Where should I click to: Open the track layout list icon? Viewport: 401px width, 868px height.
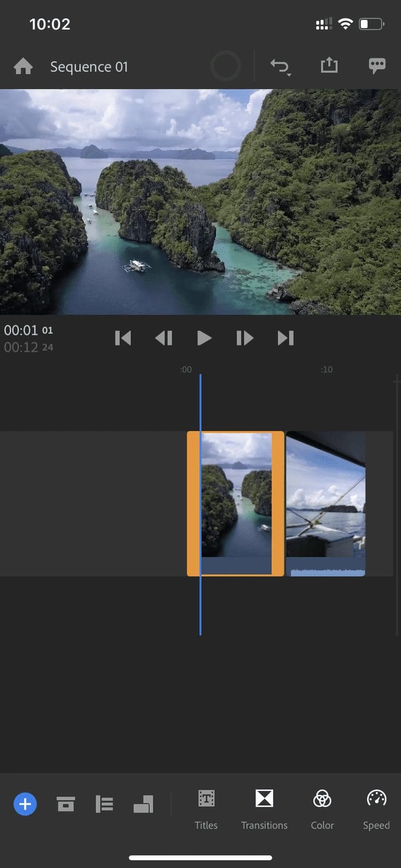(104, 804)
